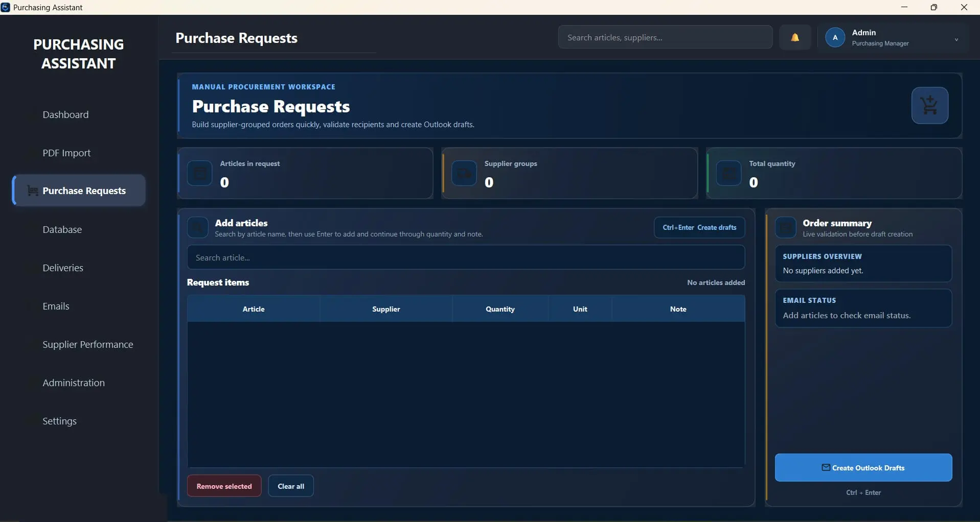
Task: Click the Add articles search icon
Action: click(198, 227)
